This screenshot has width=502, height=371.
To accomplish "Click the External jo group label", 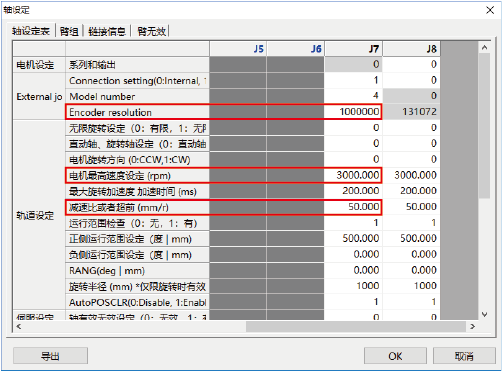I will (x=39, y=96).
